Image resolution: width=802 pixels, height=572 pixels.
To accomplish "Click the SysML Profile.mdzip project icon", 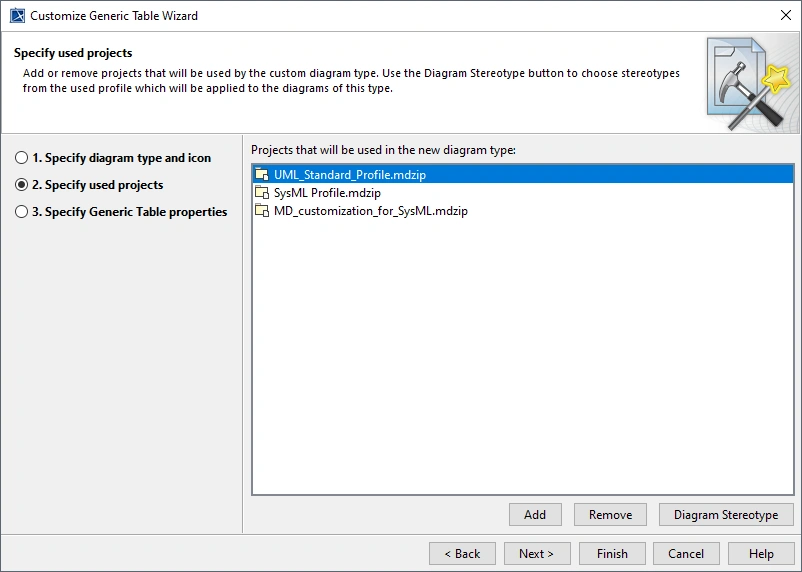I will 263,193.
